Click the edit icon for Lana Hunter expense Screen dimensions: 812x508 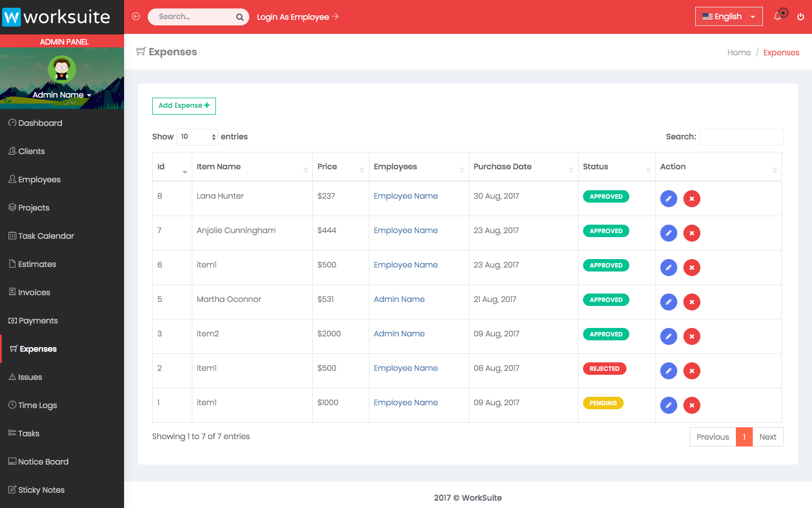pos(668,199)
